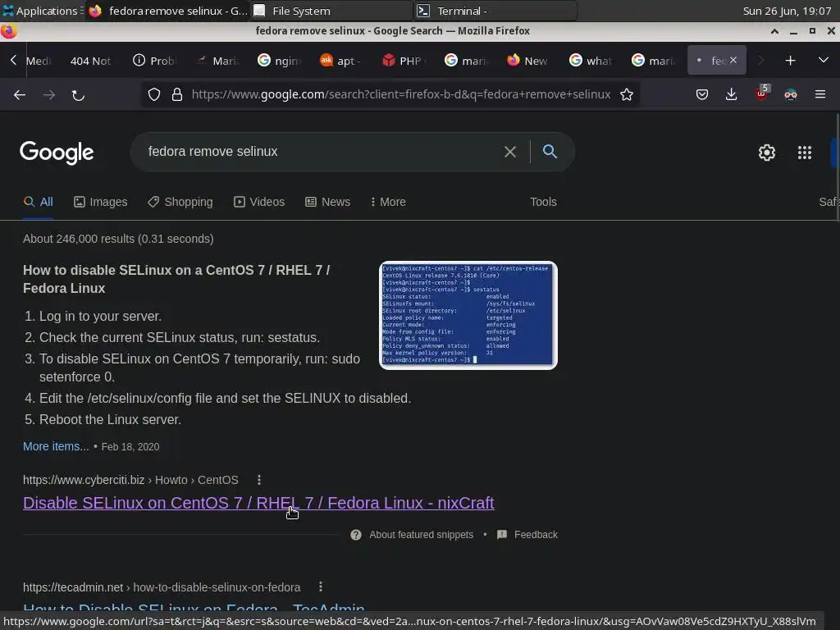Open the Tools search options

pyautogui.click(x=543, y=202)
